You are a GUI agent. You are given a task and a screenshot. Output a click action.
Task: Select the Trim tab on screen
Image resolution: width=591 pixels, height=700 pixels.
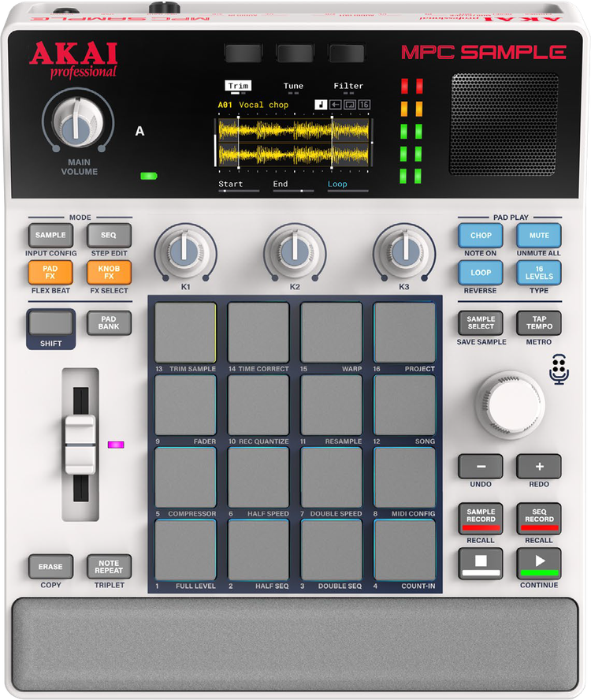point(238,86)
